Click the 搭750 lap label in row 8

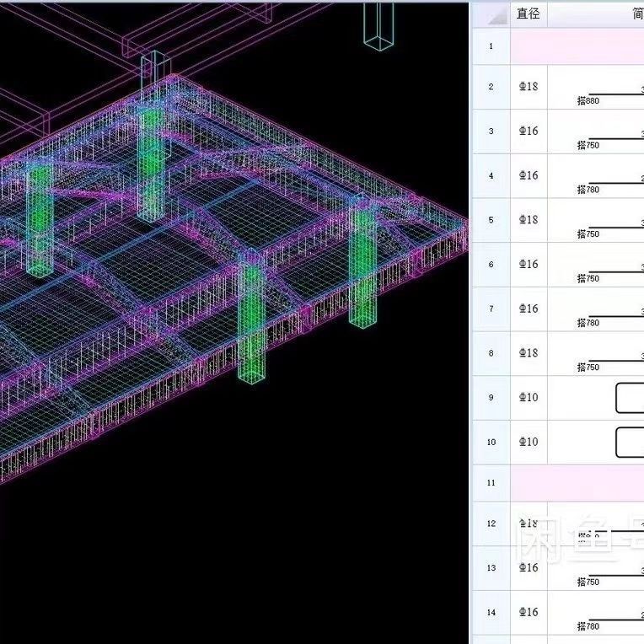click(588, 368)
